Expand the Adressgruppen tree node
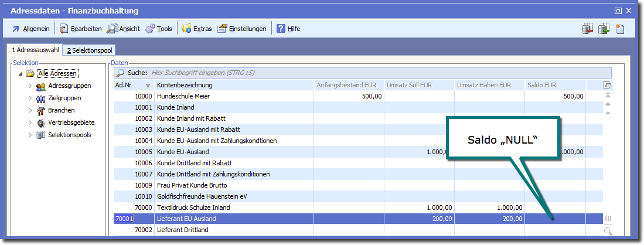The width and height of the screenshot is (644, 245). [x=30, y=86]
